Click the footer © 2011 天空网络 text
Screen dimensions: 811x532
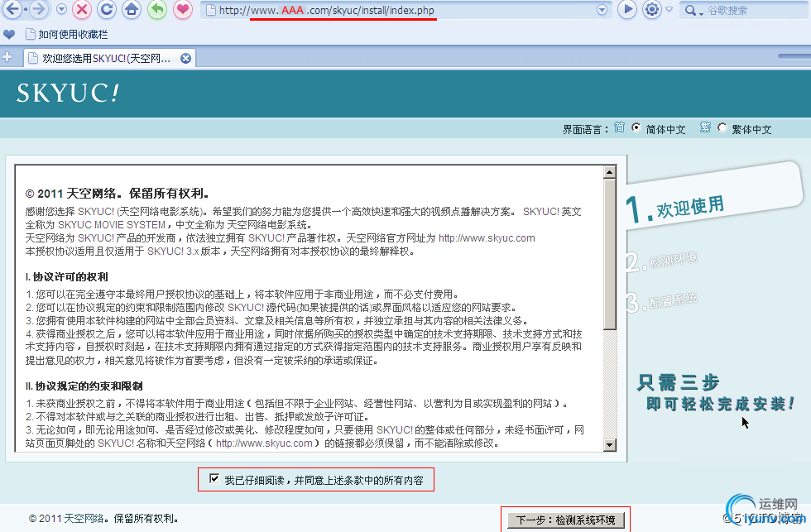click(103, 518)
